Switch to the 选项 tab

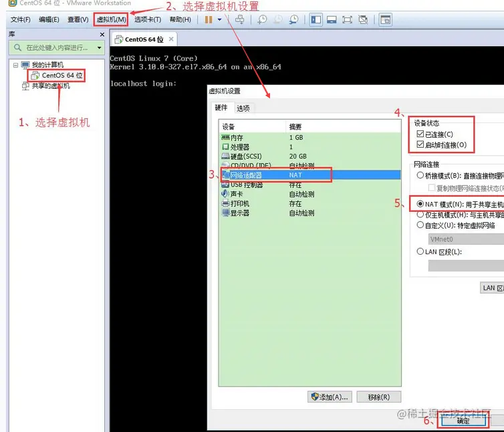tap(243, 108)
